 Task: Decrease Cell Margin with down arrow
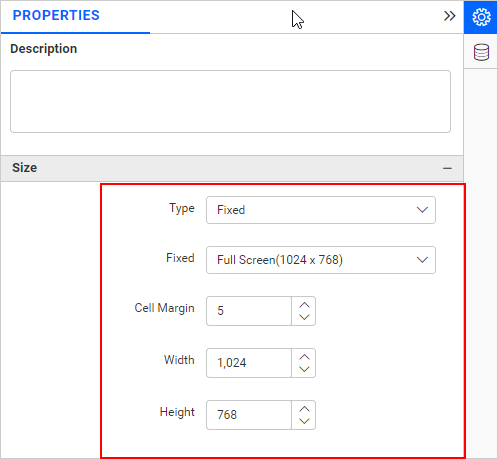pyautogui.click(x=304, y=317)
